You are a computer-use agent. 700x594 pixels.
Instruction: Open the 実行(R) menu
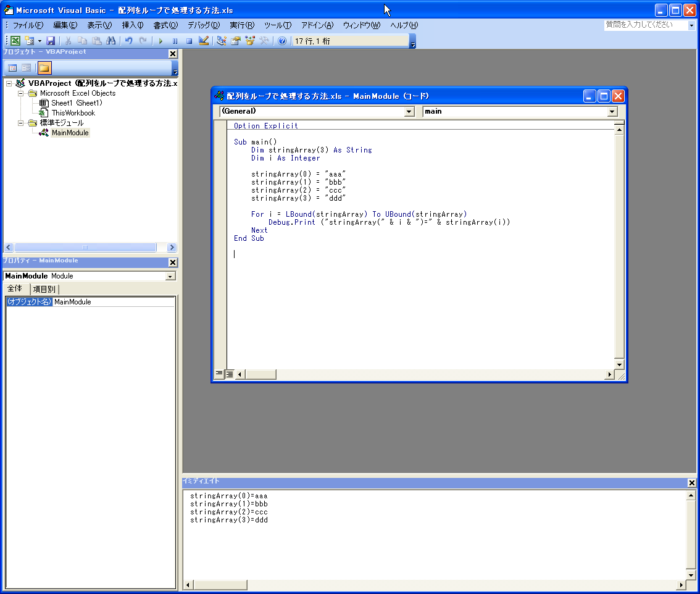(x=242, y=25)
